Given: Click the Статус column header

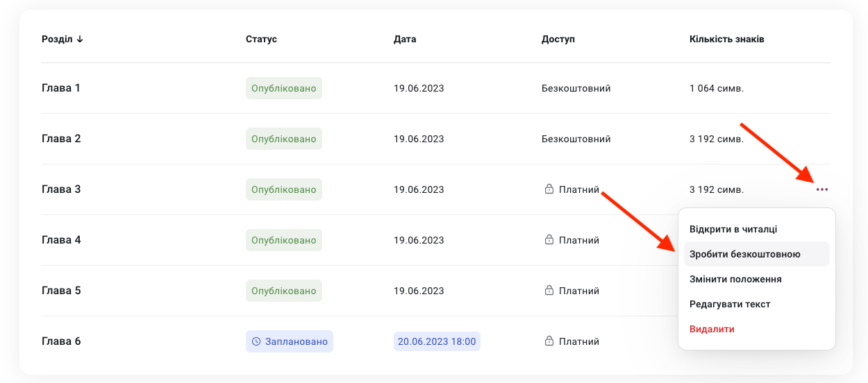Looking at the screenshot, I should point(261,39).
